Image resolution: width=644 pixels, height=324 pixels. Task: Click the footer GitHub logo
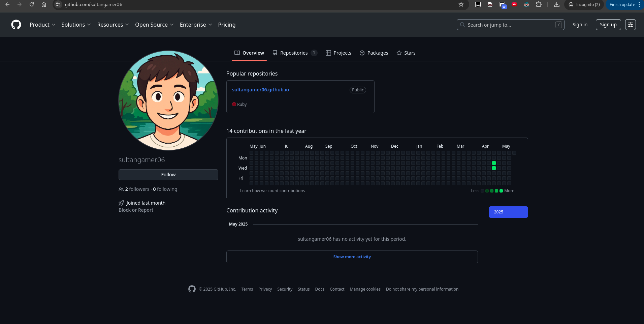pos(192,289)
